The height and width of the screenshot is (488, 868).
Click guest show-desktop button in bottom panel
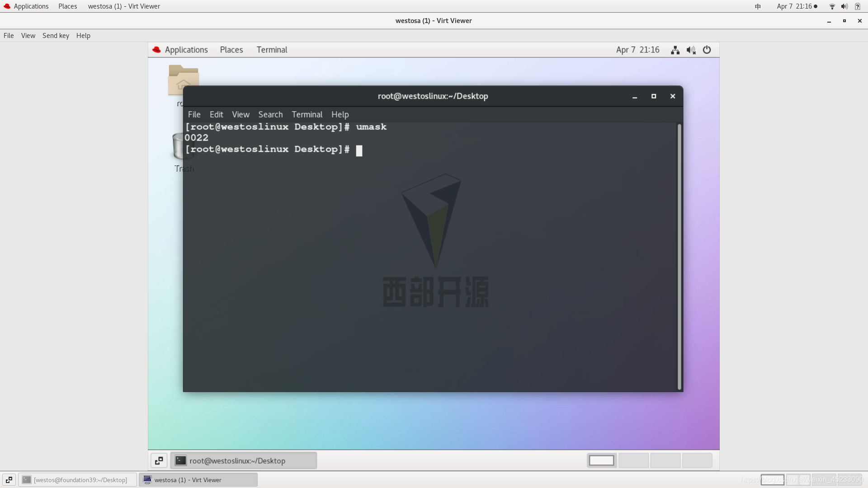[x=159, y=461]
